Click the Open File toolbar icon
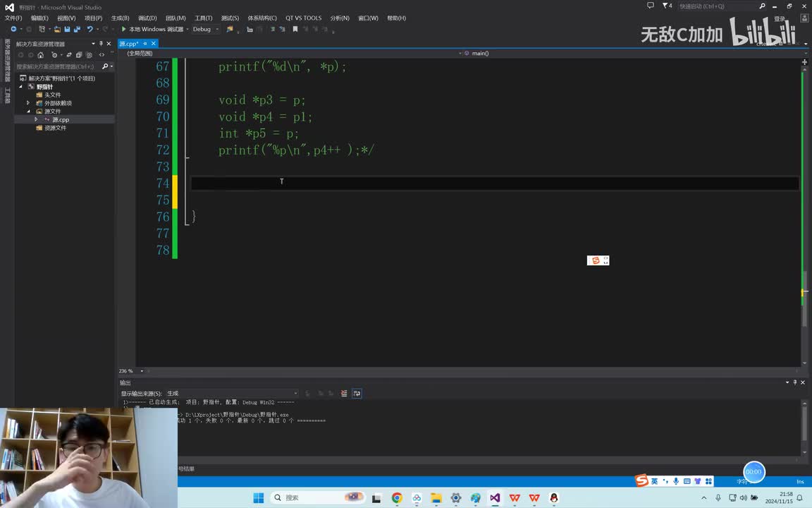Screen dimensions: 812x508 pyautogui.click(x=58, y=30)
